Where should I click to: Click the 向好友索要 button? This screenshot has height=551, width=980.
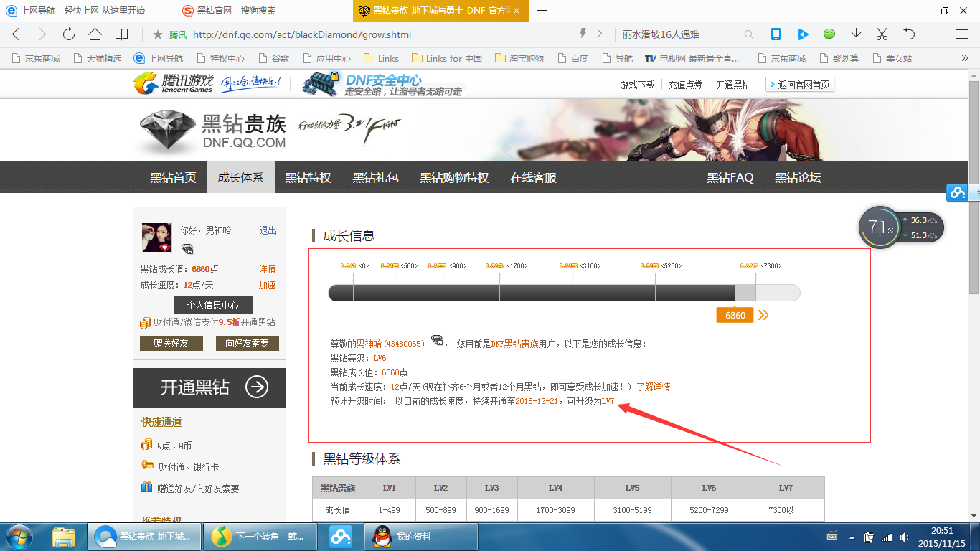coord(248,343)
